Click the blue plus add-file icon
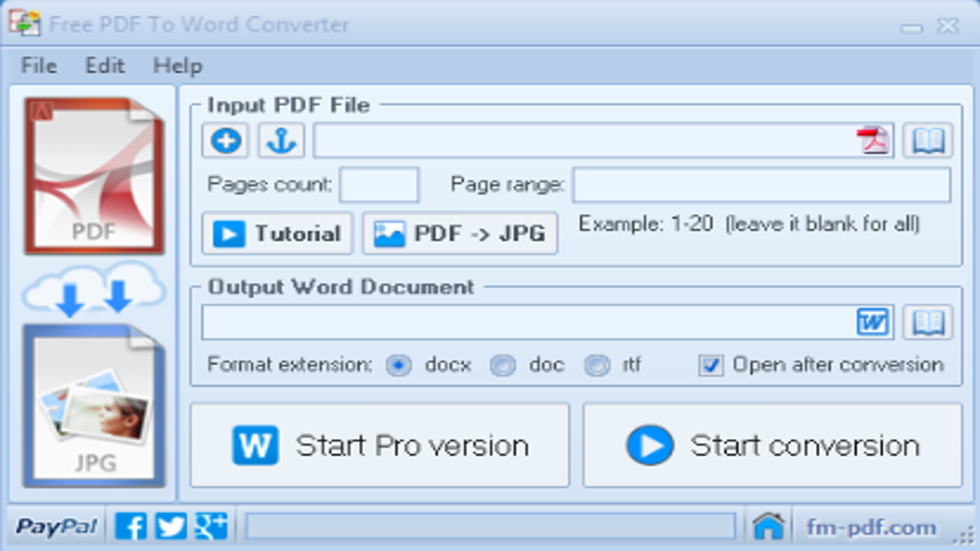Image resolution: width=980 pixels, height=551 pixels. pyautogui.click(x=225, y=141)
